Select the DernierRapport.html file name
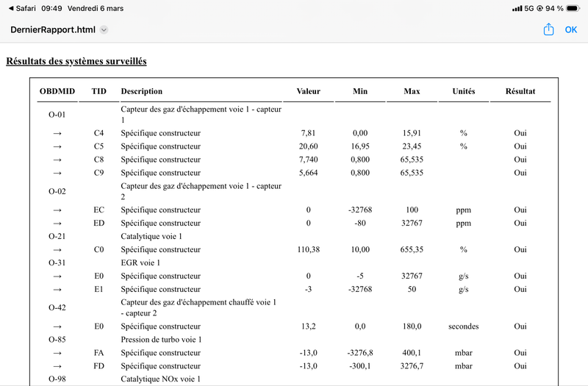 53,30
